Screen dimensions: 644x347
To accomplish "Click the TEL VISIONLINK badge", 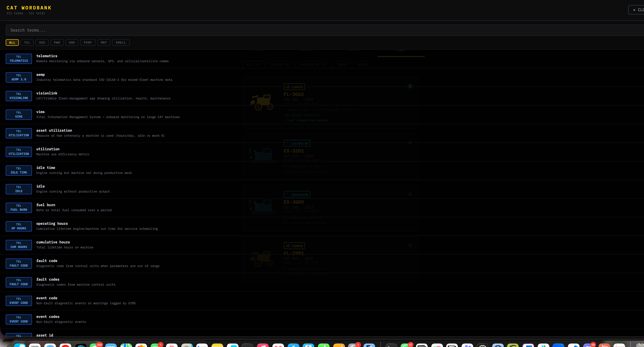I will coord(19,96).
